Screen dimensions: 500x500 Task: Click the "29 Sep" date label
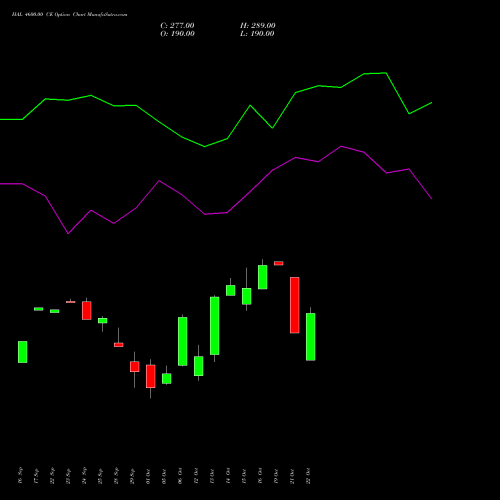point(132,475)
